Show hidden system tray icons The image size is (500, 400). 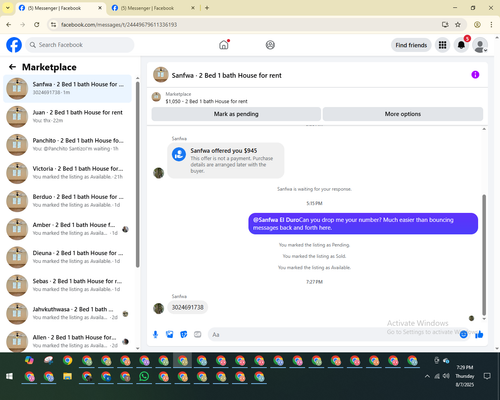point(427,376)
